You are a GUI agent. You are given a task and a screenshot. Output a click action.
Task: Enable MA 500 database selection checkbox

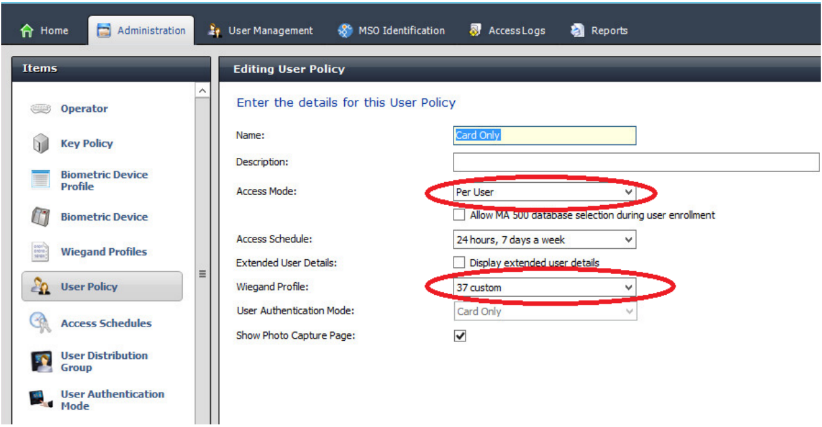click(459, 215)
